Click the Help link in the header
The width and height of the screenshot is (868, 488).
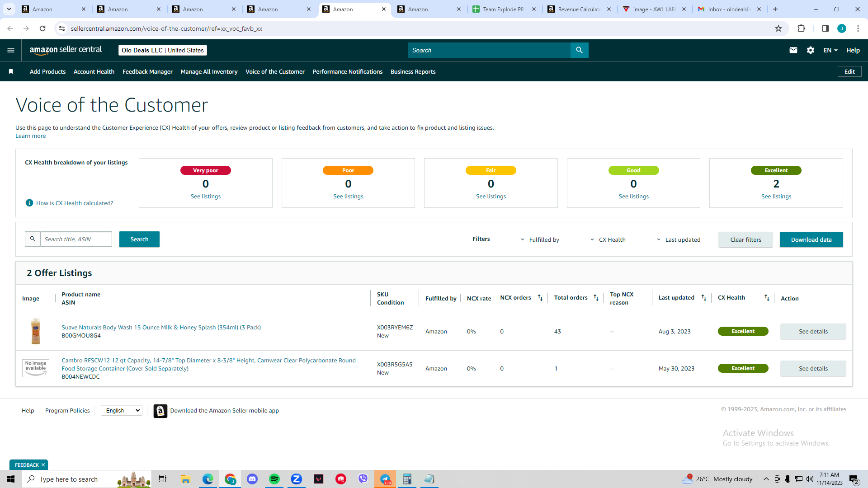(853, 50)
